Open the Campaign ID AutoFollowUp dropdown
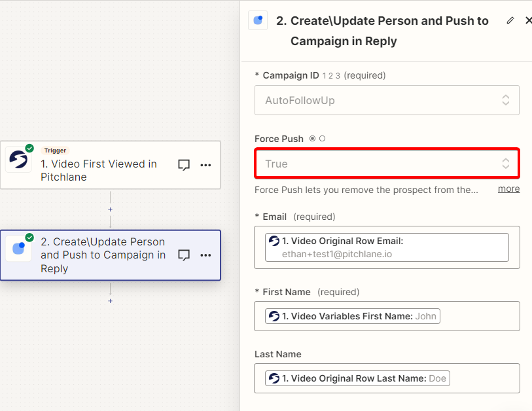The image size is (532, 411). click(x=387, y=100)
